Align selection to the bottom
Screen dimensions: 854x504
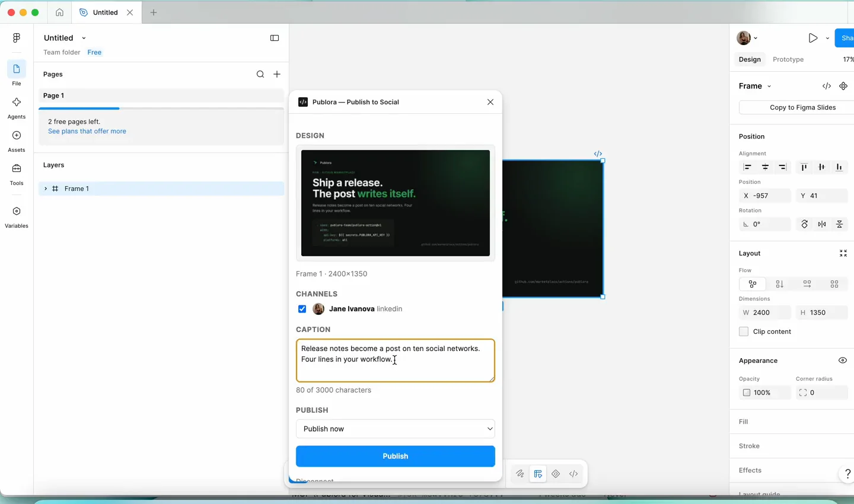(839, 168)
